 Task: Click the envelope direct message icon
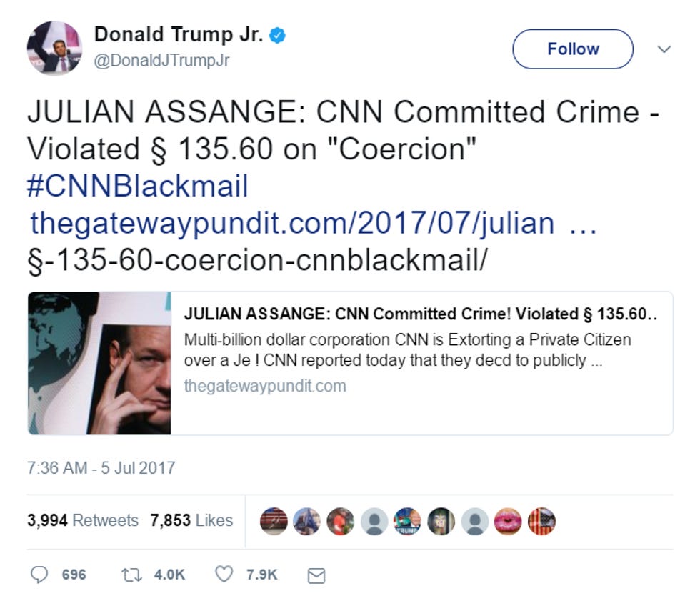[x=316, y=576]
